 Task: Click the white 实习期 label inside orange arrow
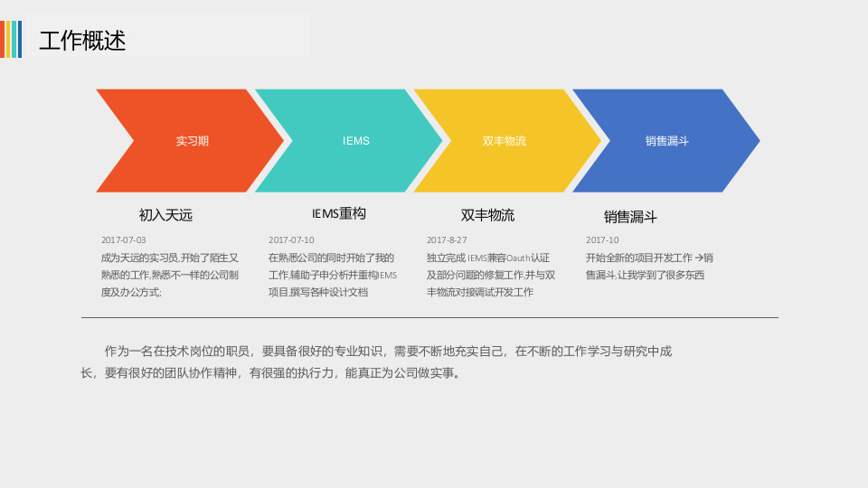(x=192, y=141)
